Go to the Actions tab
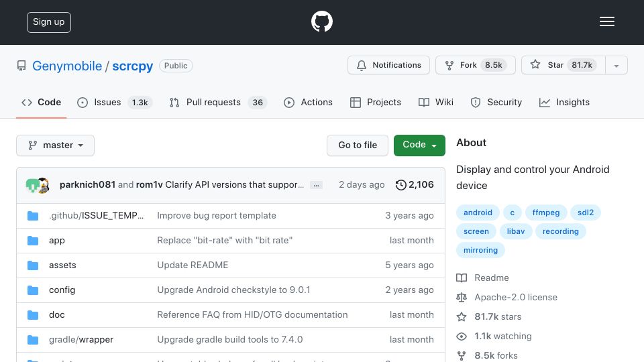 pos(308,102)
